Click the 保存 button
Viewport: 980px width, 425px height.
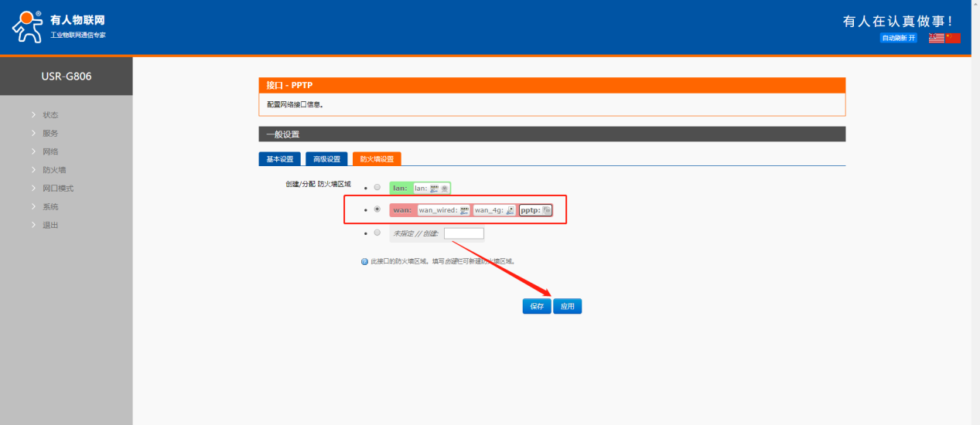pos(537,307)
